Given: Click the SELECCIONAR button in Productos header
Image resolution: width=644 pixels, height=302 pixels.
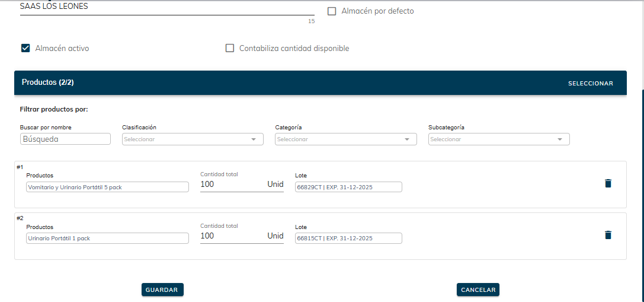Looking at the screenshot, I should coord(590,84).
